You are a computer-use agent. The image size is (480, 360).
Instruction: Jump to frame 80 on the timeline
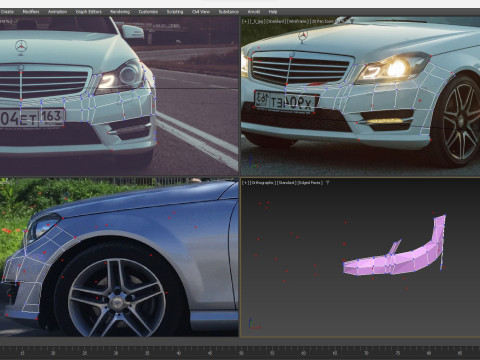429,353
